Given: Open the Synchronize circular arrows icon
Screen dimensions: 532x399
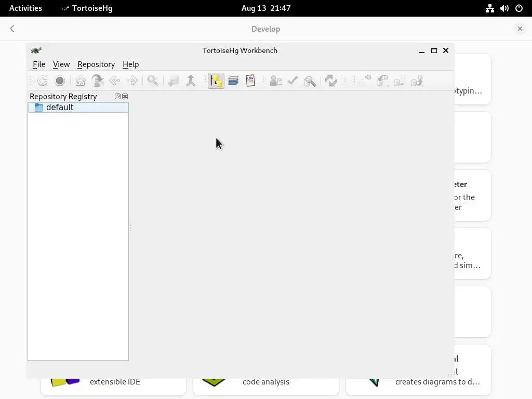Looking at the screenshot, I should [330, 81].
